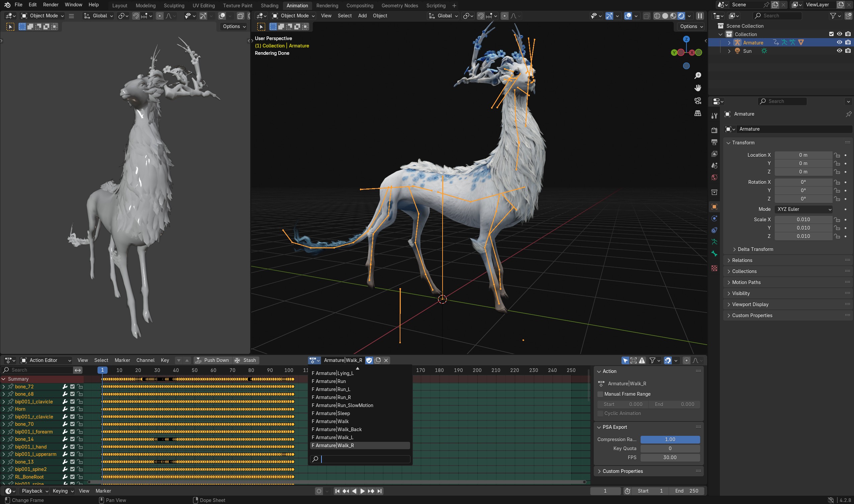Click the pan view hand icon
This screenshot has width=854, height=504.
click(697, 88)
